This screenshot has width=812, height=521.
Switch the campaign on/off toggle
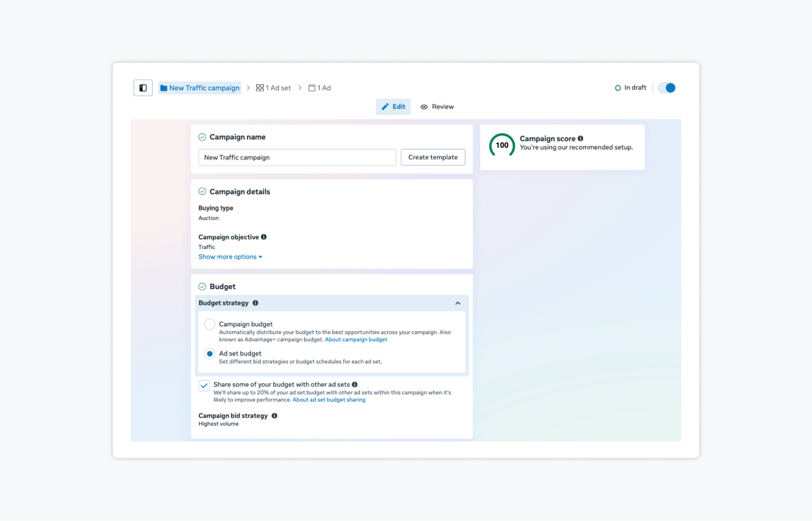point(667,88)
